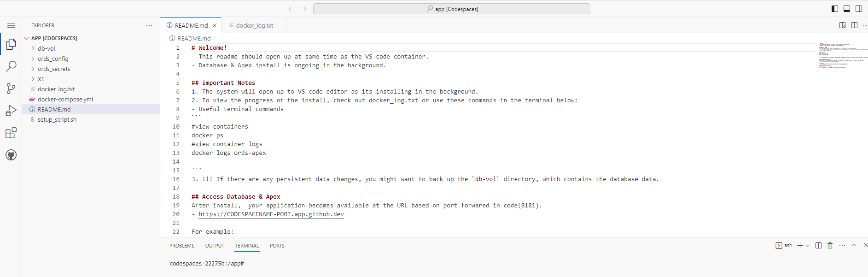The width and height of the screenshot is (868, 277).
Task: Open the Explorer view in activity bar
Action: [11, 44]
